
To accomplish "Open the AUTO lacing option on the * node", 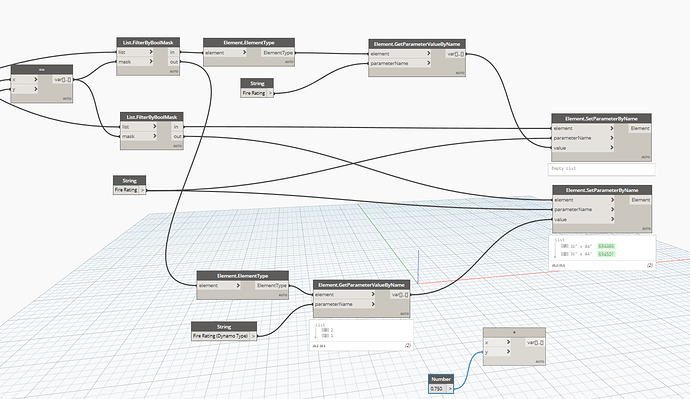I will coord(540,362).
